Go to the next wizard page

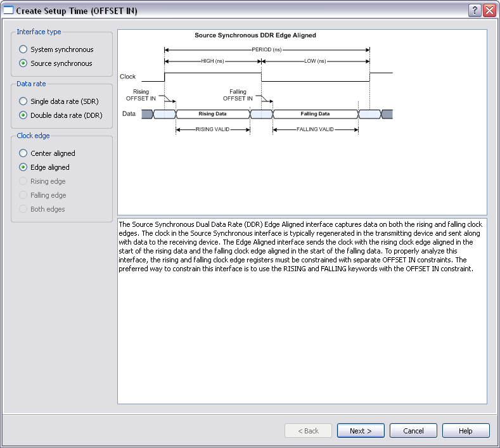tap(361, 431)
